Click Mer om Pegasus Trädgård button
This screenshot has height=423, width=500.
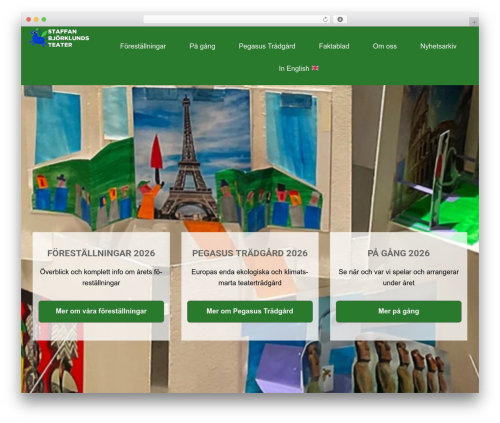point(250,311)
